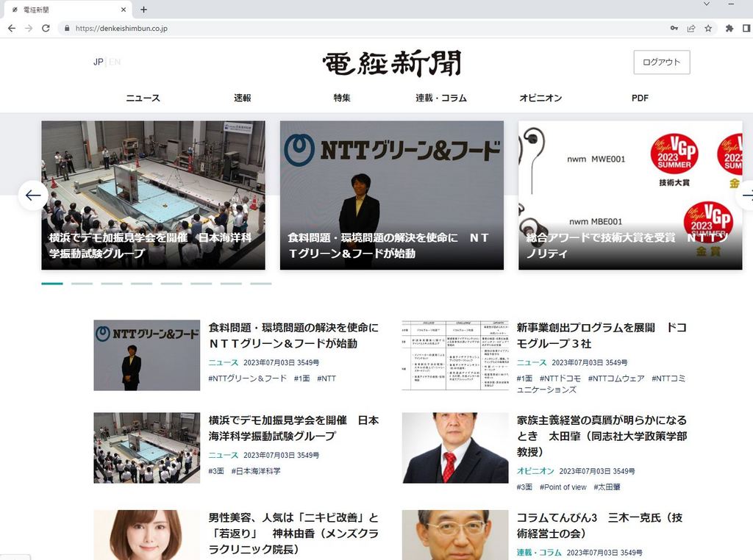This screenshot has width=753, height=560.
Task: Jump to the fourth carousel indicator
Action: (x=141, y=284)
